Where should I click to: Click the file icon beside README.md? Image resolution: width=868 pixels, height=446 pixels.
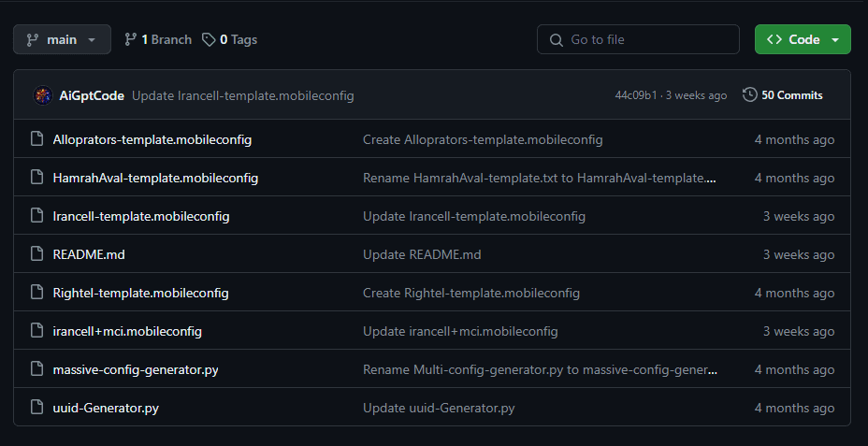37,254
